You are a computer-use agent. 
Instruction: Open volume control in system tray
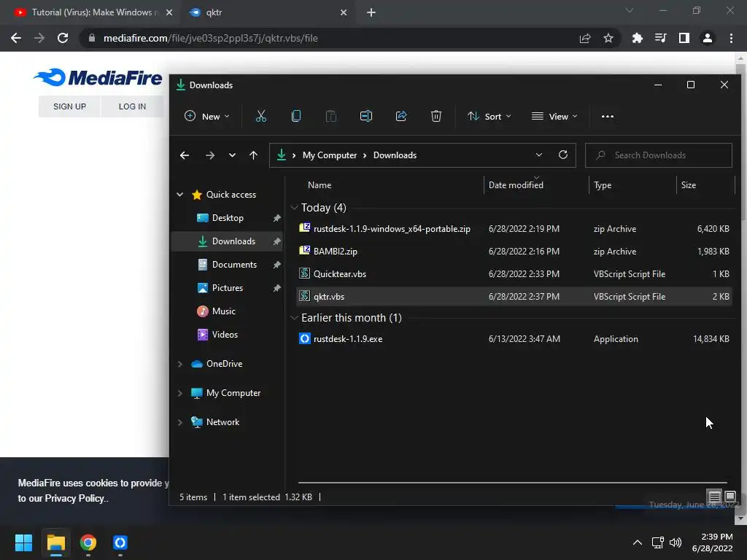pos(676,542)
